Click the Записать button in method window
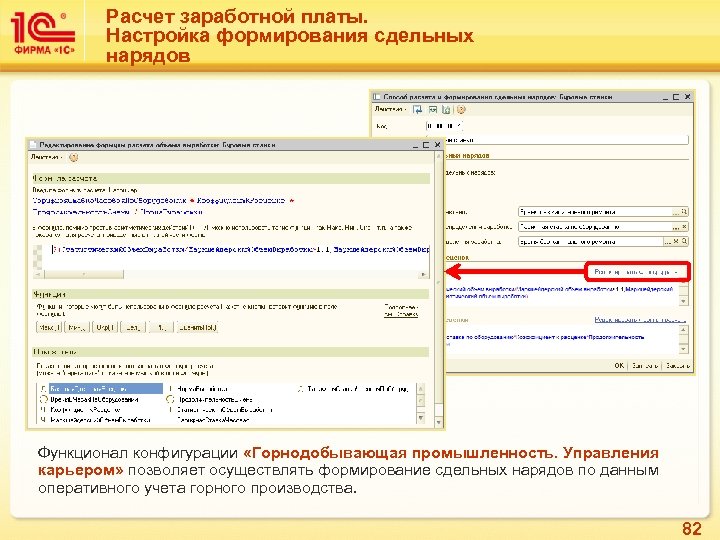 [x=645, y=366]
